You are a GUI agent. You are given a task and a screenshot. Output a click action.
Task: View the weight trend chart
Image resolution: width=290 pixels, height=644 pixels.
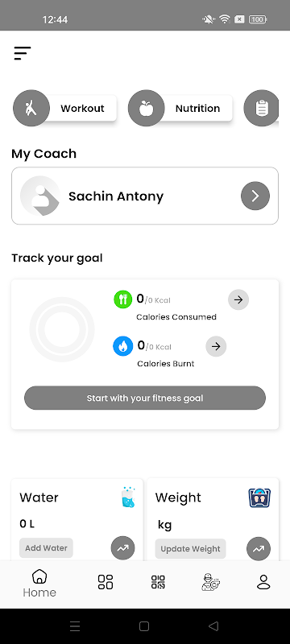coord(259,549)
